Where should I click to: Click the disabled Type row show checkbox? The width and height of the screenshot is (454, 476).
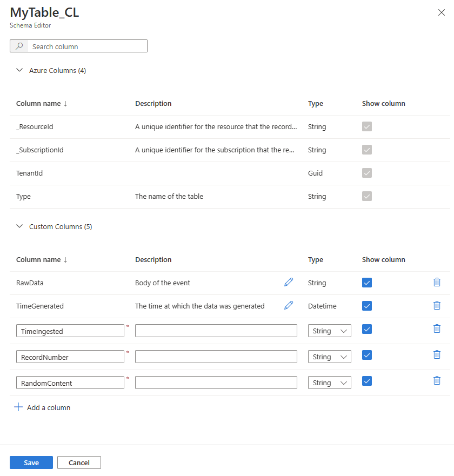pyautogui.click(x=367, y=196)
